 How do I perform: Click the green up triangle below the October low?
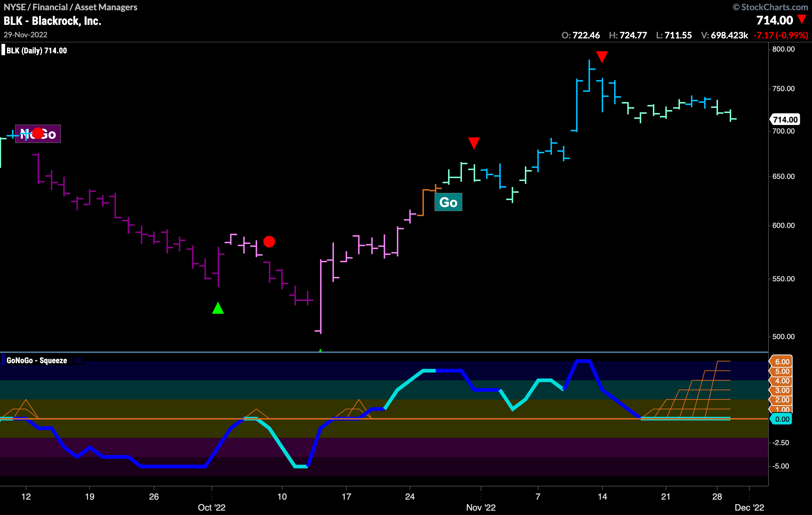click(x=218, y=308)
